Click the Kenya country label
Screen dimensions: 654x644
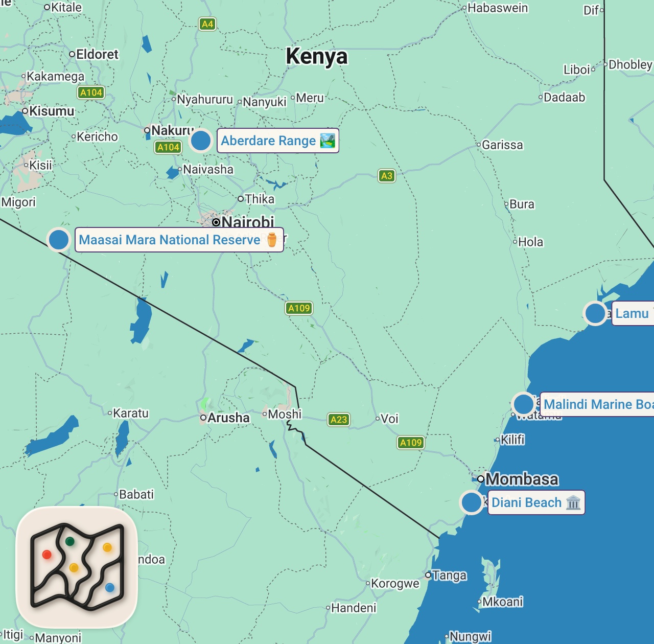point(317,56)
